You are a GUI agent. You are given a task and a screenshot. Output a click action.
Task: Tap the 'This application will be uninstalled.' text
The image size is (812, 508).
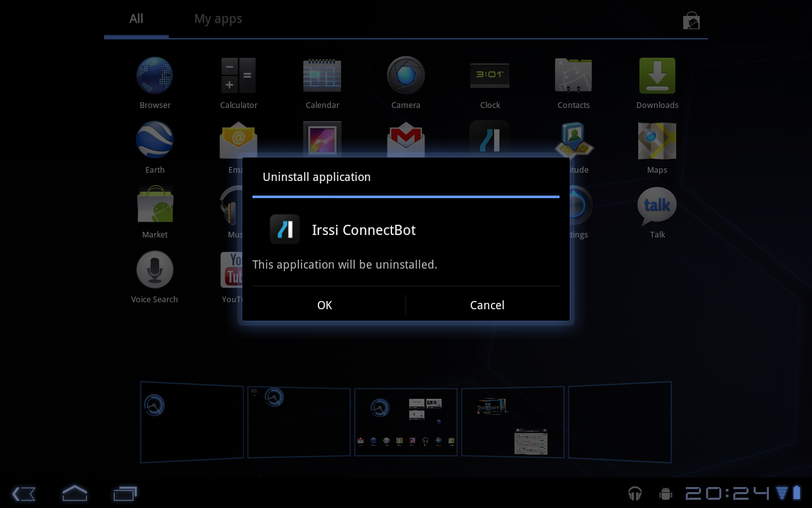[345, 264]
